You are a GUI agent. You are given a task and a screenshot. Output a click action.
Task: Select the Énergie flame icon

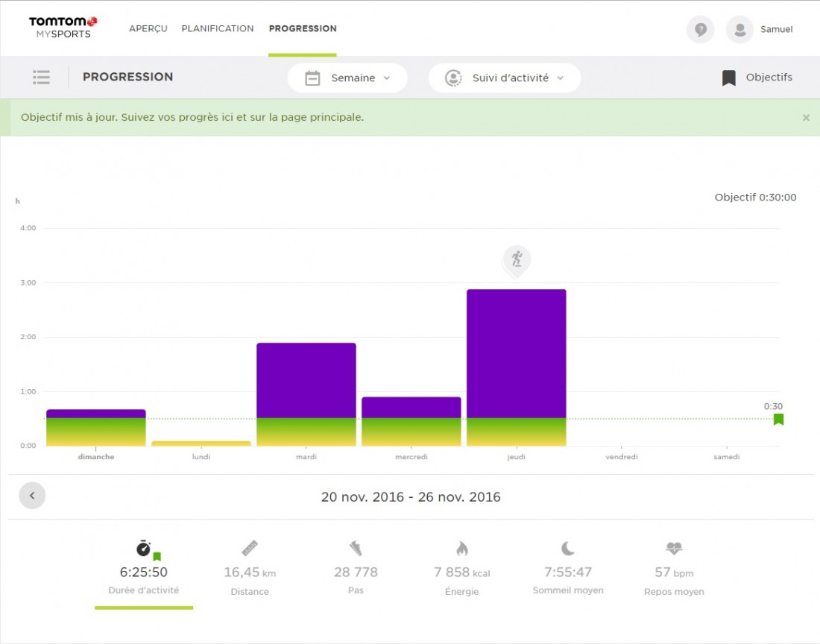[461, 549]
